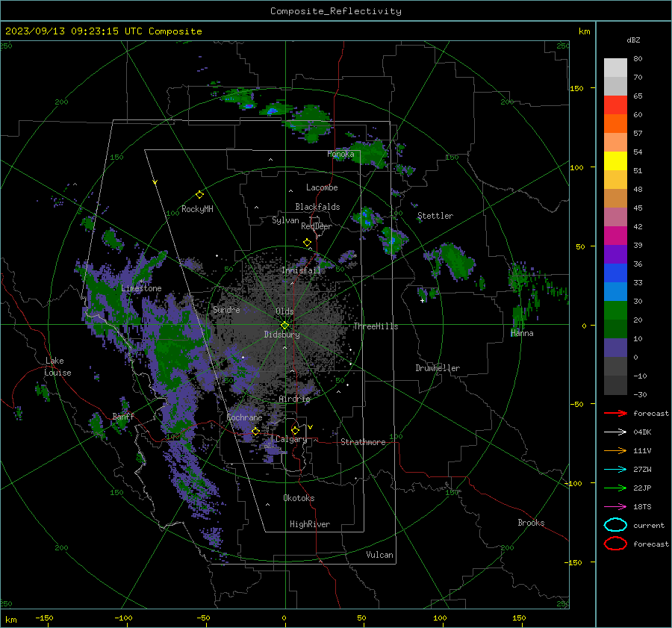Click the Okotoks label

coord(299,498)
